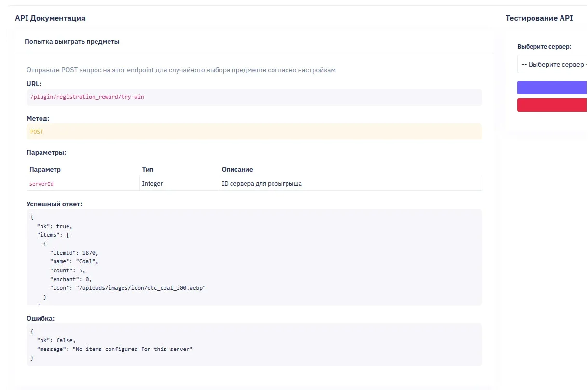Click the 'Попытка выиграть предметы' section header
Viewport: 588px width, 390px height.
pyautogui.click(x=72, y=42)
